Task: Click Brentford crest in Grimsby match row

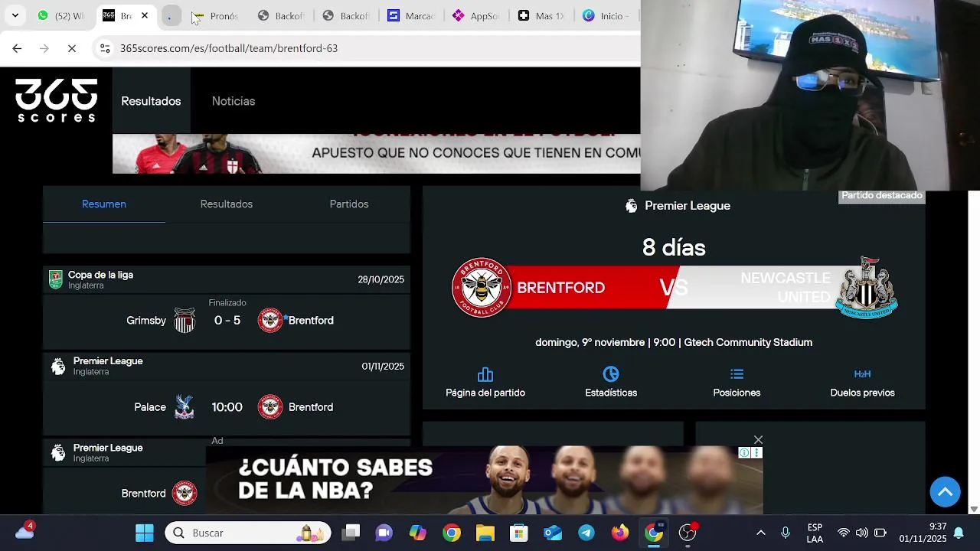Action: [270, 320]
